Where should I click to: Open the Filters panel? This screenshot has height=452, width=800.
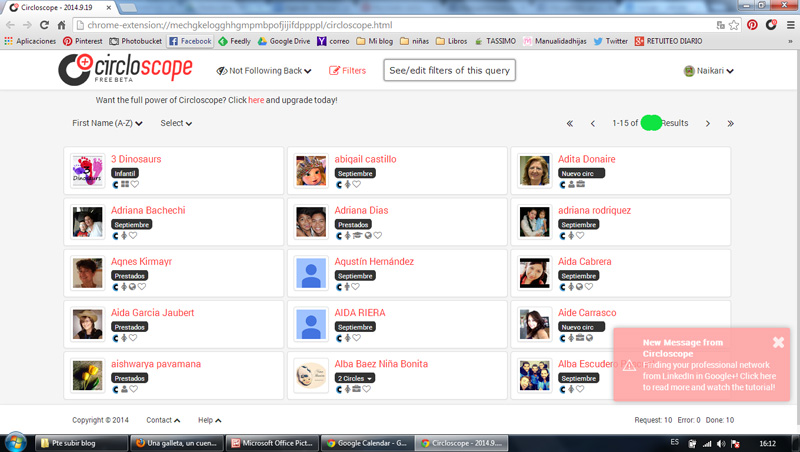(x=347, y=71)
